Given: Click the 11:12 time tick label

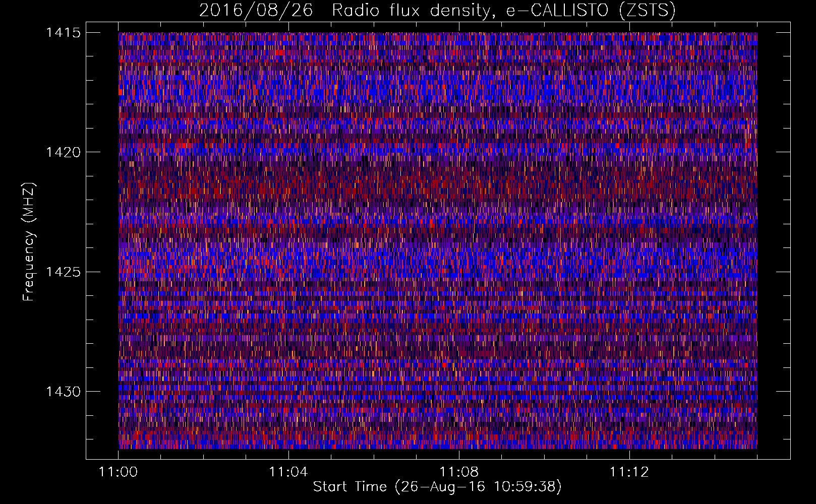Looking at the screenshot, I should click(x=629, y=472).
